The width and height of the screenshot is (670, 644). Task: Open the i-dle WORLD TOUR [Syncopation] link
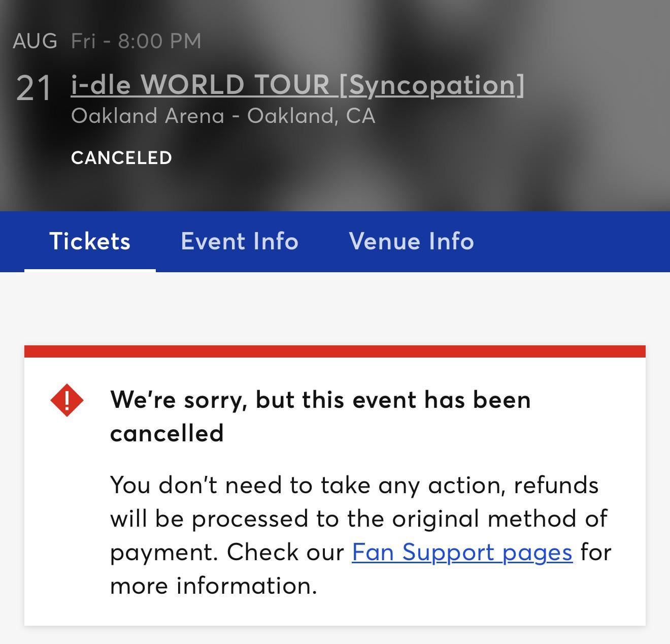[297, 84]
